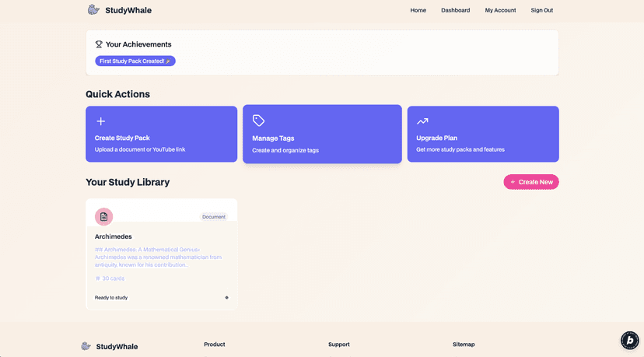Open the Upgrade Plan quick action card
The height and width of the screenshot is (357, 644).
coord(483,134)
